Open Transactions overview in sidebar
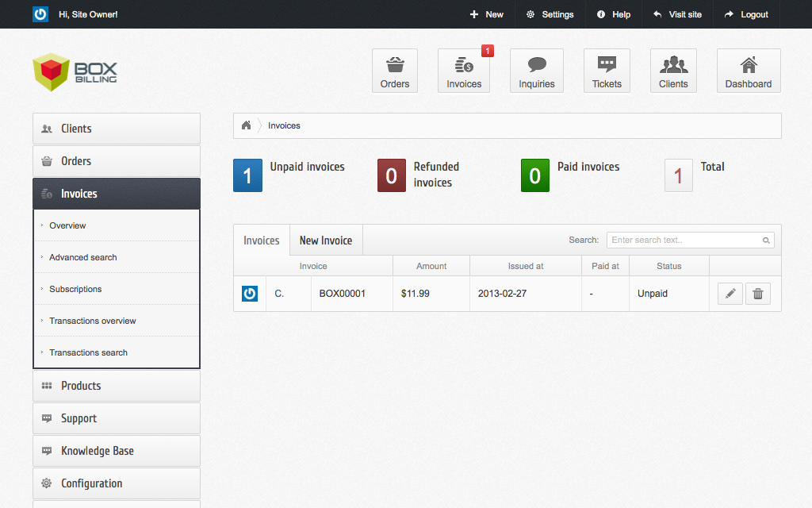 coord(93,321)
